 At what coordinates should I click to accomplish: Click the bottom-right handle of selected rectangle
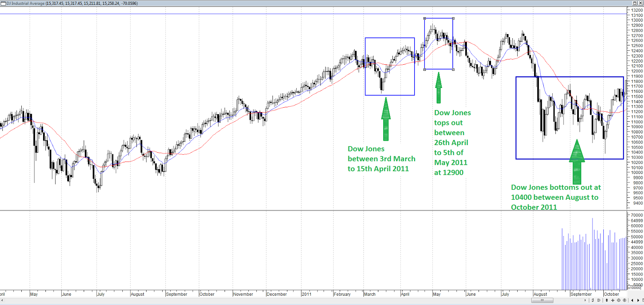tap(453, 70)
